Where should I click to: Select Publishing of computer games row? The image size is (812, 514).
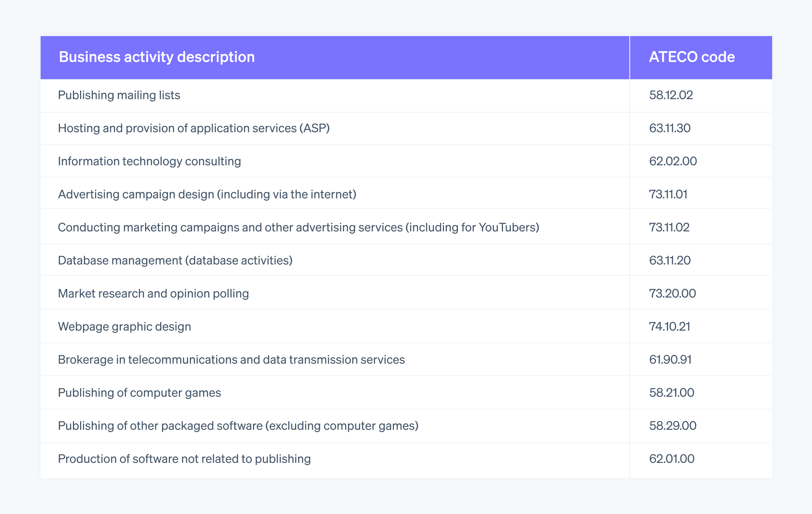tap(139, 393)
